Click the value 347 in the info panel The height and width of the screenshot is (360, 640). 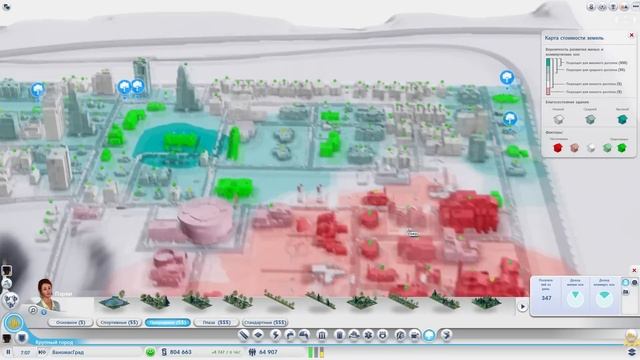pyautogui.click(x=546, y=298)
